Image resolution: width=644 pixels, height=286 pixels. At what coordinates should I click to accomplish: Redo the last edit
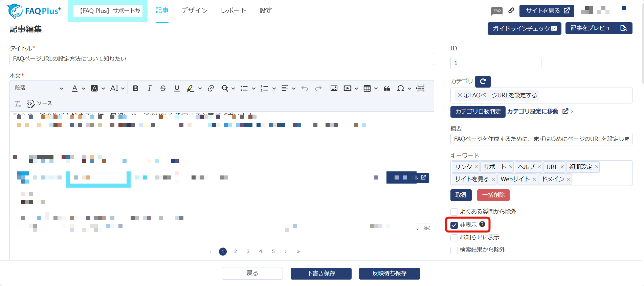tap(318, 88)
